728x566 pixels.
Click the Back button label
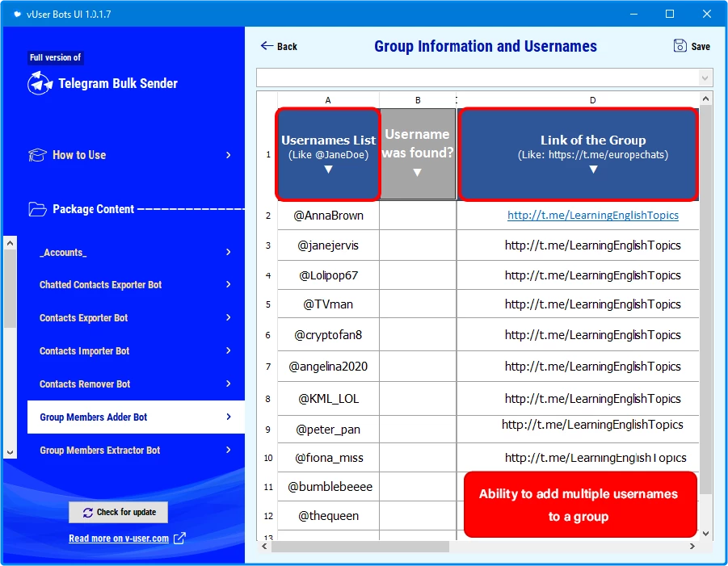(x=287, y=46)
